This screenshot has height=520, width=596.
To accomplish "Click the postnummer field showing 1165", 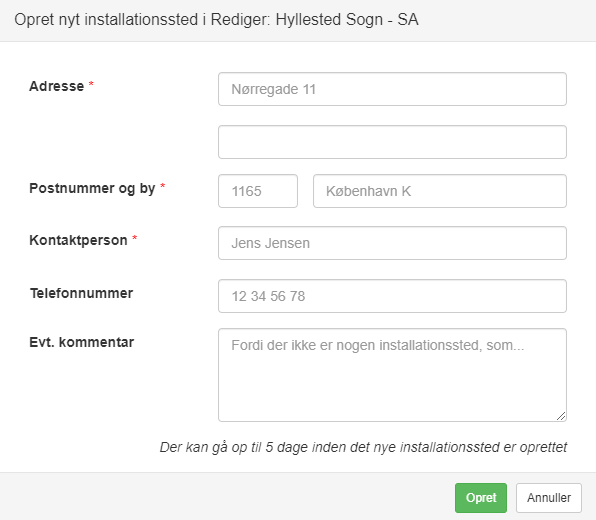I will click(x=258, y=191).
